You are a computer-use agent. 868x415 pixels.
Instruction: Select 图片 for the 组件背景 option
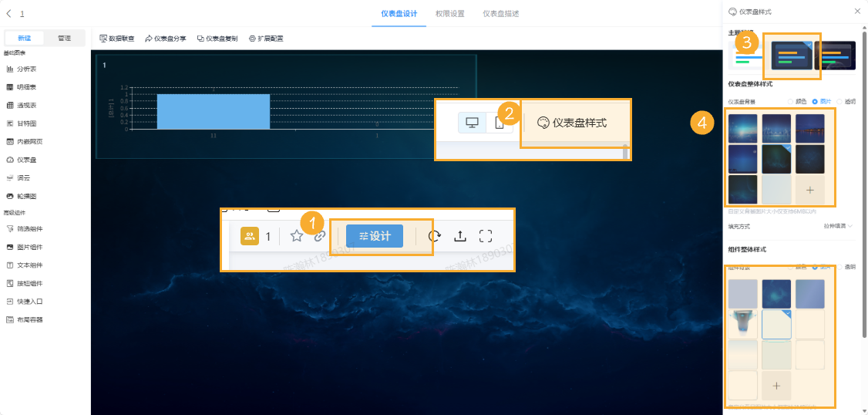point(822,266)
